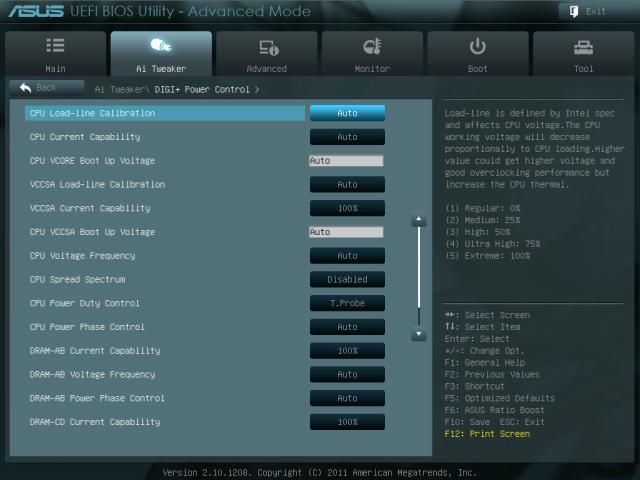Open the Boot tab power icon
Screen dimensions: 640x480
478,47
